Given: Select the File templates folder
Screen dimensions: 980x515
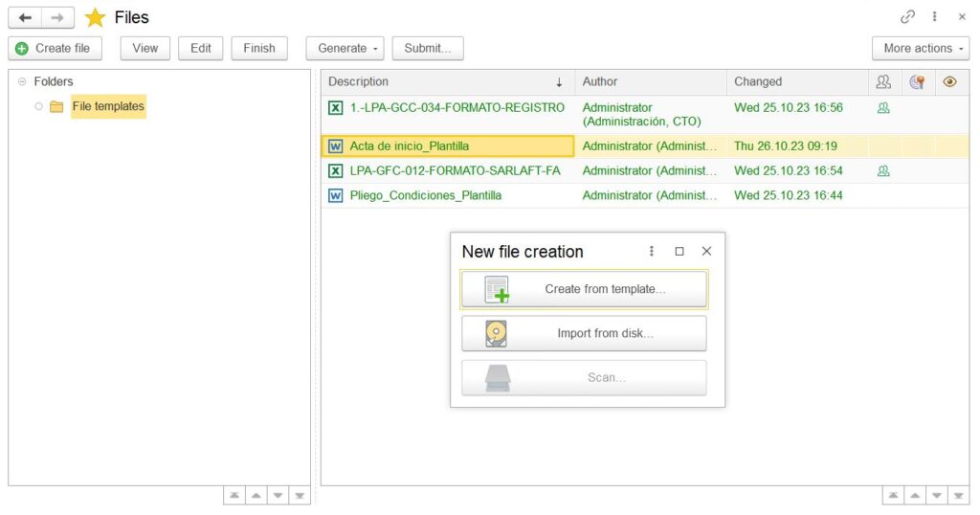Looking at the screenshot, I should [107, 106].
